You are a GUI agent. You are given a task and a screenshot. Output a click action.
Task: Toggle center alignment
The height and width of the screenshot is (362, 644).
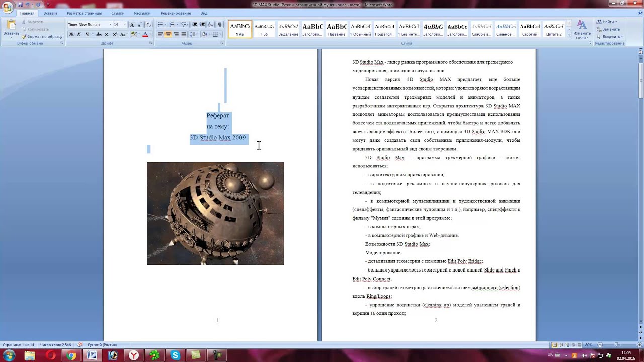(x=168, y=34)
